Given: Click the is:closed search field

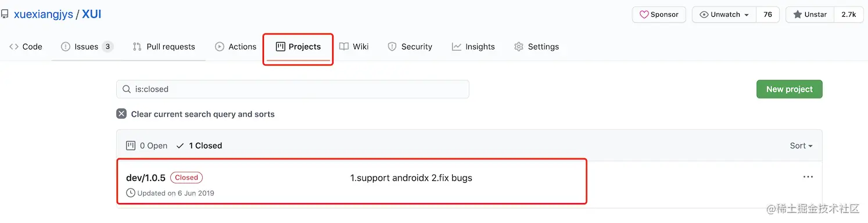Looking at the screenshot, I should click(x=293, y=89).
